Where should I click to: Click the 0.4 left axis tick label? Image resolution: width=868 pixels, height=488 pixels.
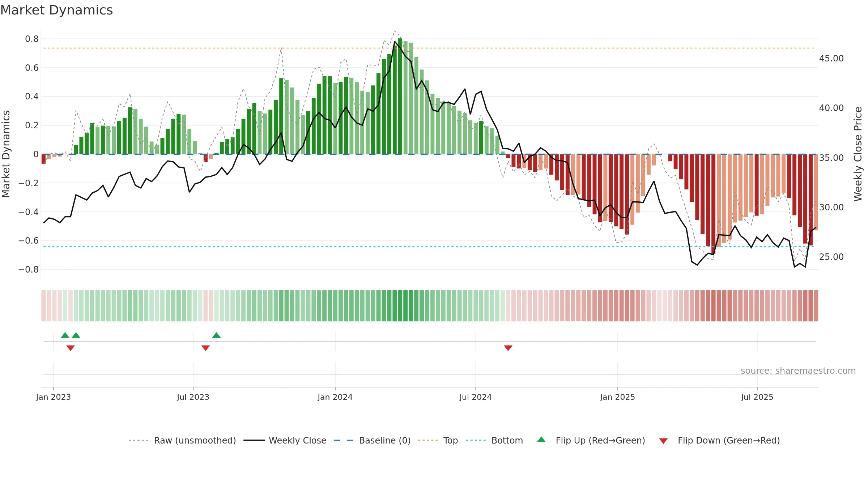(32, 97)
